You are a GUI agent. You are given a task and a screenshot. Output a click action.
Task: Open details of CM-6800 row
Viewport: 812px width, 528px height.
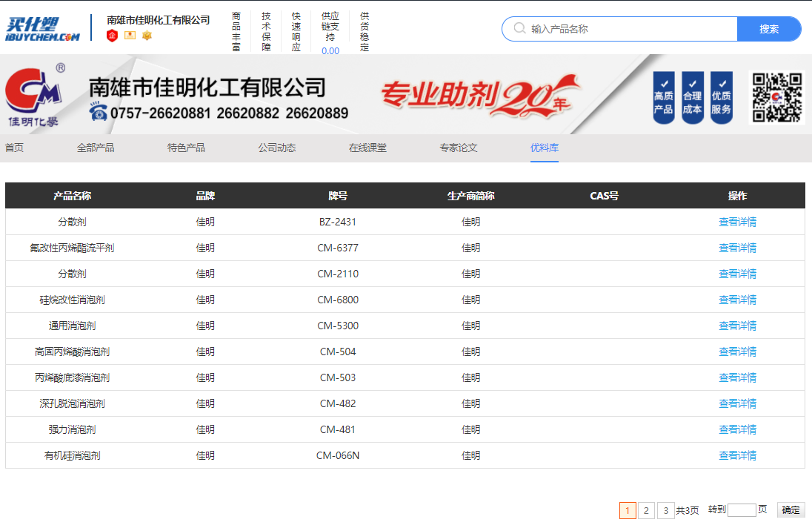point(737,300)
